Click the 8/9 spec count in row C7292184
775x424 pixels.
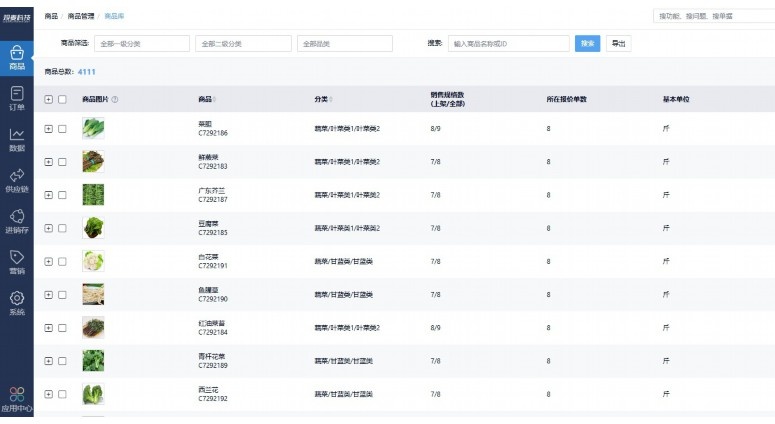pyautogui.click(x=435, y=328)
